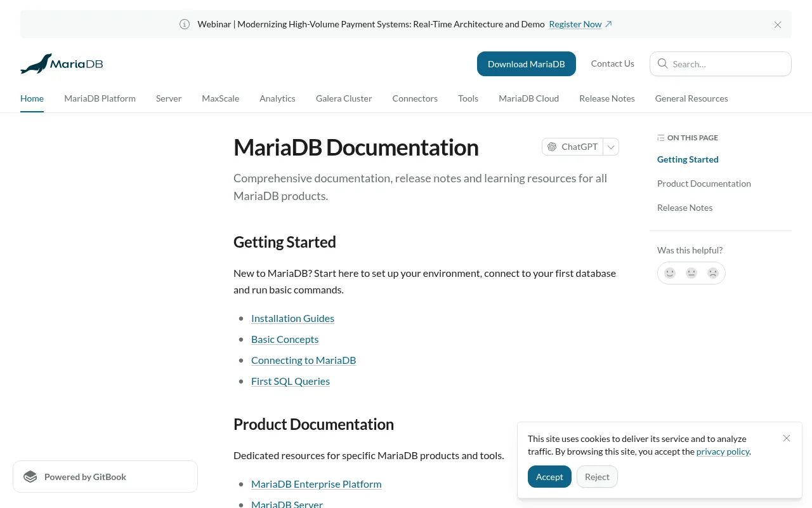Open the MariaDB Server list link
Image resolution: width=812 pixels, height=508 pixels.
287,504
